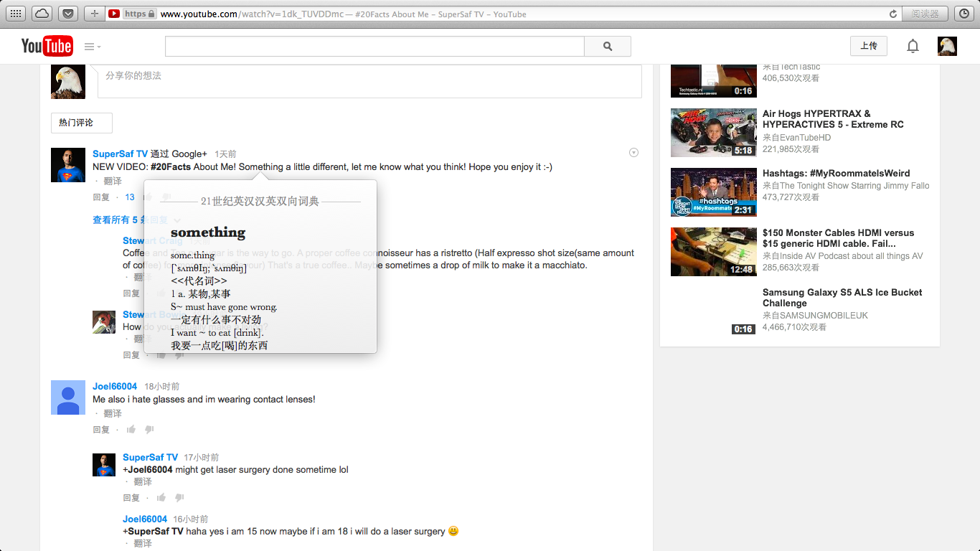Click the 阅读器 Reader button
The width and height of the screenshot is (980, 551).
click(x=925, y=14)
